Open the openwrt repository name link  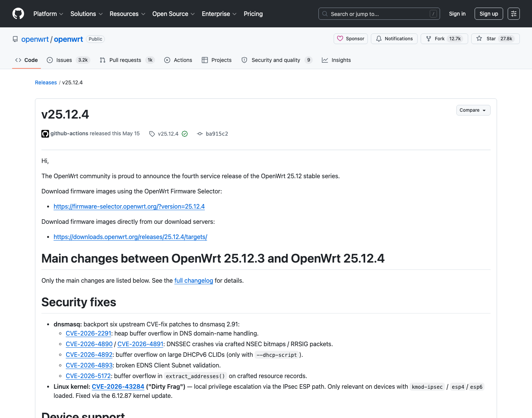68,39
